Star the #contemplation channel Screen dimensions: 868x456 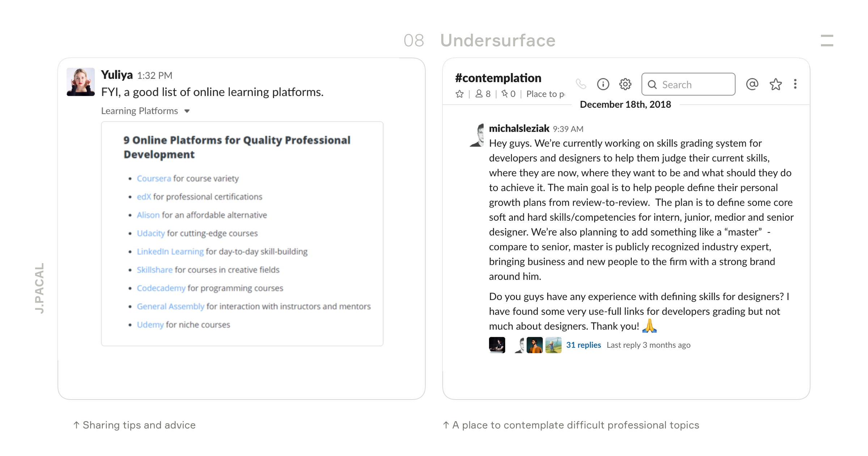click(459, 94)
